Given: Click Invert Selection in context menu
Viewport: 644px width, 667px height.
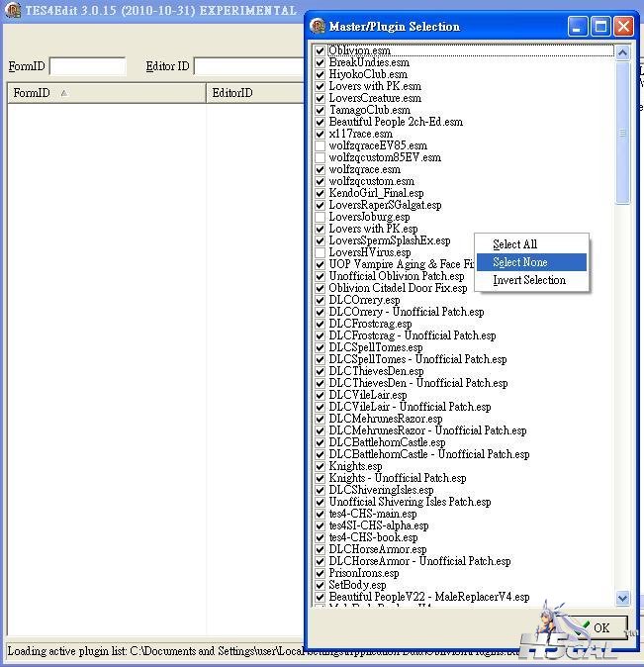Looking at the screenshot, I should click(529, 280).
